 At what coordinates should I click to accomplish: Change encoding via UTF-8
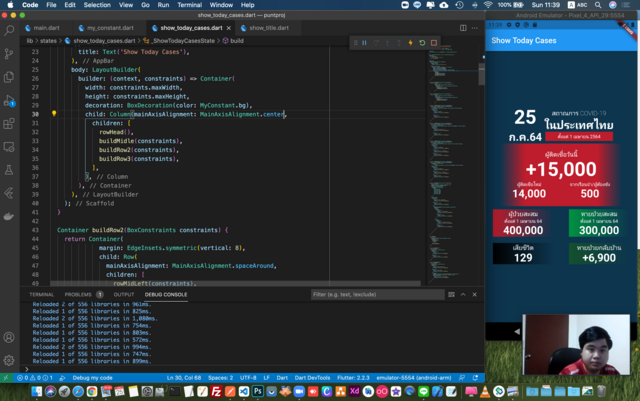point(248,378)
